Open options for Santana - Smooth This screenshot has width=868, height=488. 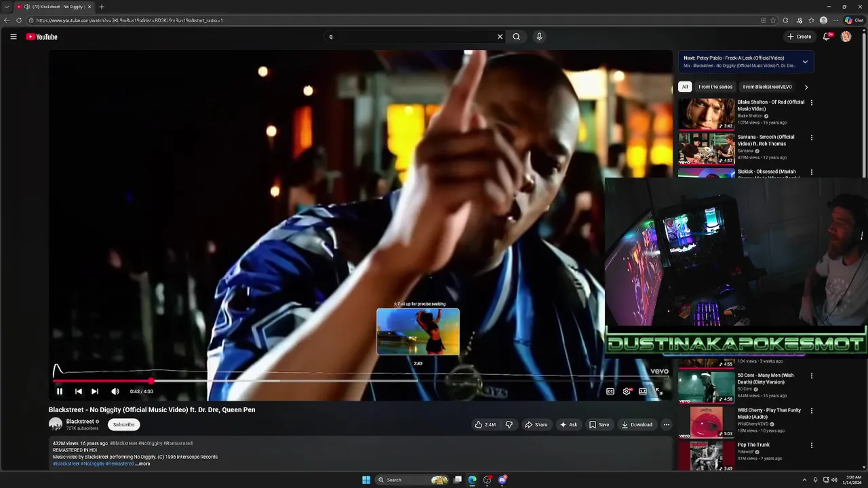(811, 138)
